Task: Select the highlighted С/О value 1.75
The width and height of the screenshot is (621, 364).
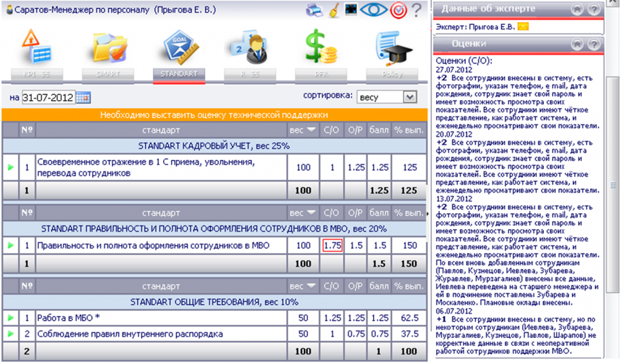Action: click(x=332, y=245)
